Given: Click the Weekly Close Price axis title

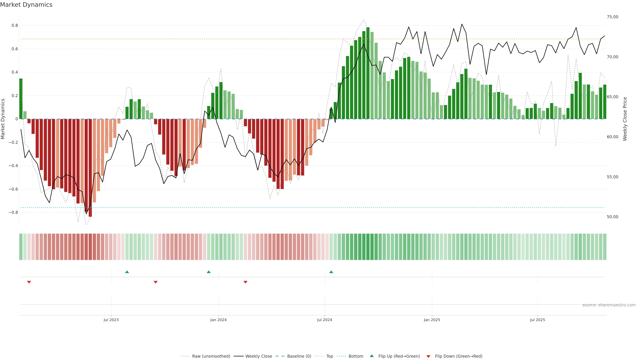Looking at the screenshot, I should click(625, 119).
